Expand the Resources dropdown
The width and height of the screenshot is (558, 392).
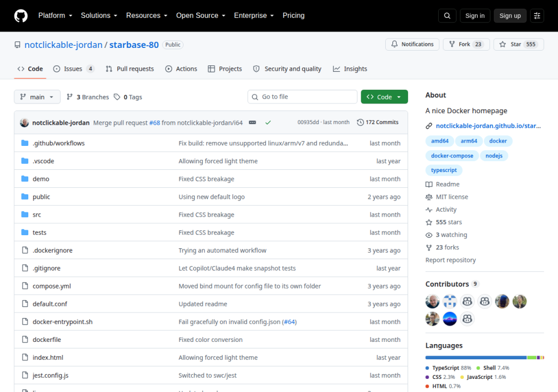[x=147, y=16]
